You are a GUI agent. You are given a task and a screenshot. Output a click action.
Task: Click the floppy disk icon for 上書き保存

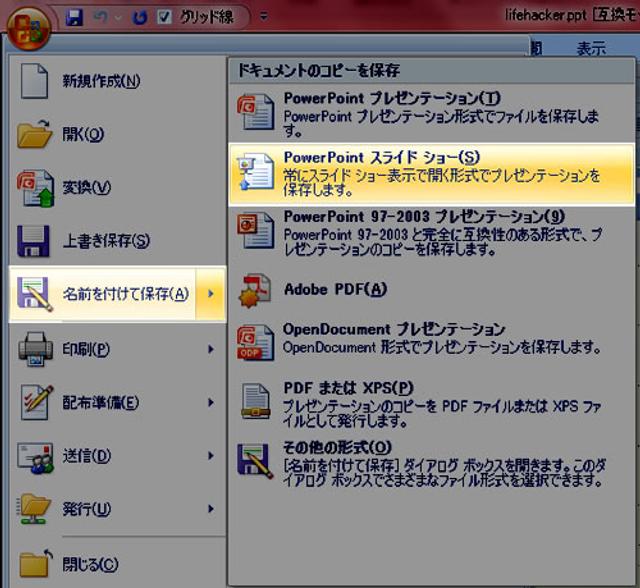[33, 241]
